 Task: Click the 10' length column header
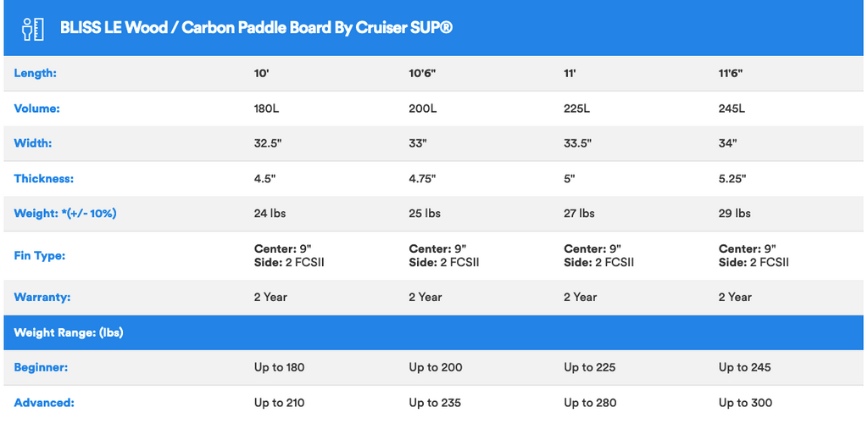point(261,73)
